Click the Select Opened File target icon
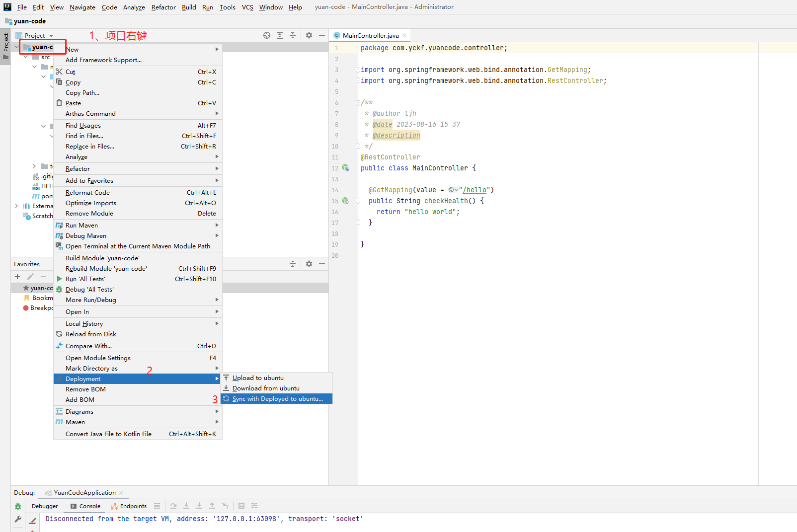The height and width of the screenshot is (532, 797). (x=267, y=35)
